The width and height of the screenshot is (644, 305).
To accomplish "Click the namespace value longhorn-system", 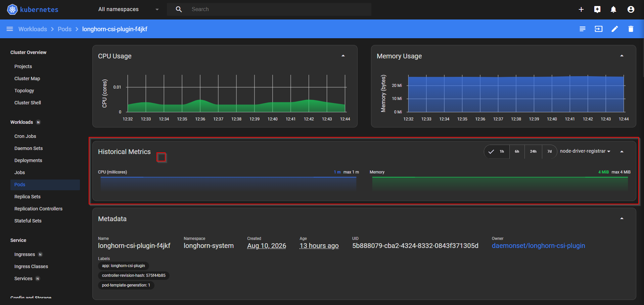I will [x=209, y=246].
